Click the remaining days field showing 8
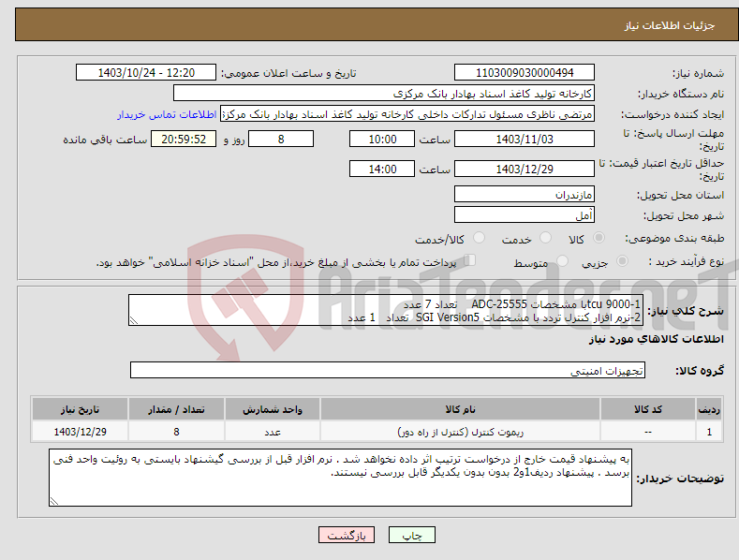Image resolution: width=739 pixels, height=560 pixels. [281, 139]
